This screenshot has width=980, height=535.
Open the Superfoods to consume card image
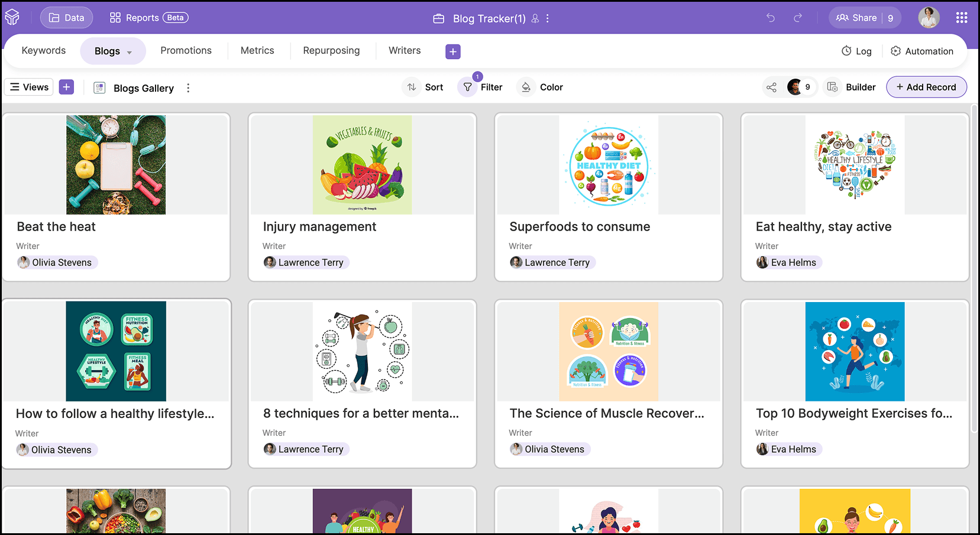pos(609,165)
